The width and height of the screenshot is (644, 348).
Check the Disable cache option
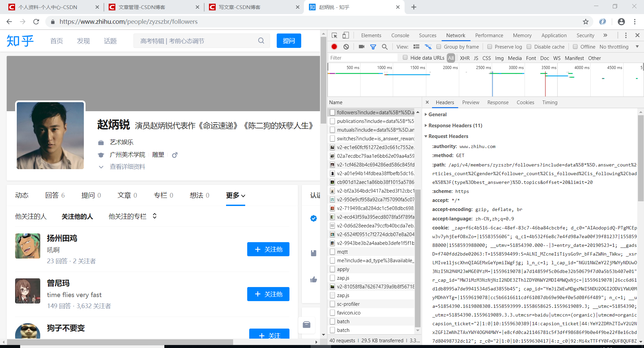tap(529, 47)
